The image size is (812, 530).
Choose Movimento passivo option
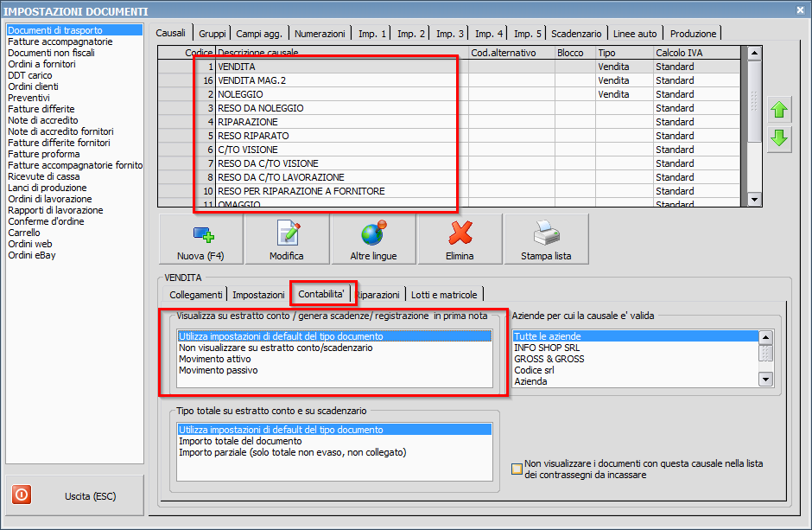pyautogui.click(x=334, y=370)
